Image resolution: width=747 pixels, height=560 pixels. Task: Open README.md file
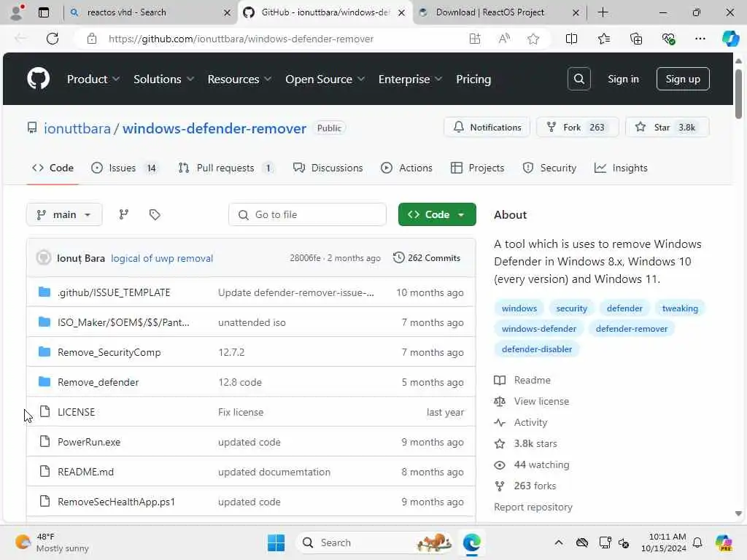86,472
